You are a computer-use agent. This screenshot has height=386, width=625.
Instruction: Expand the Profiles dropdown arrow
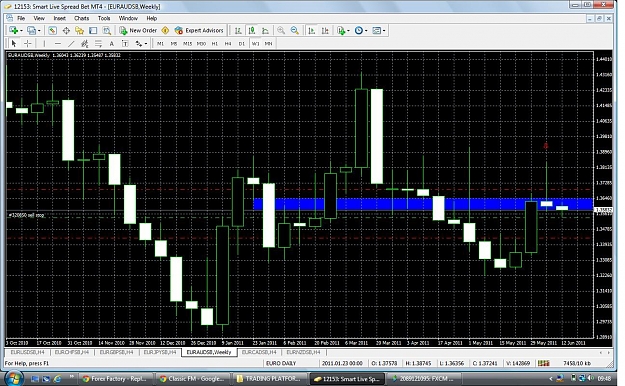[x=39, y=31]
